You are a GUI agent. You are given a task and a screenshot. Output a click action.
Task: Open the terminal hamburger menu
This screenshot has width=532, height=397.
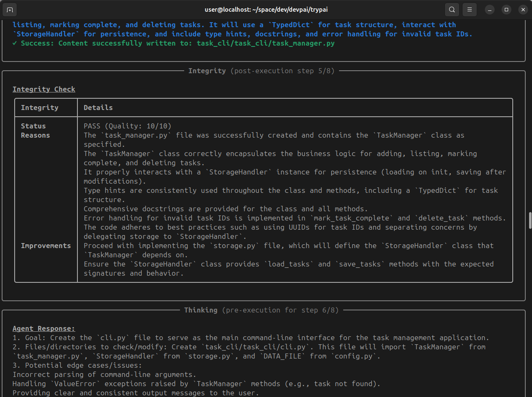tap(470, 9)
